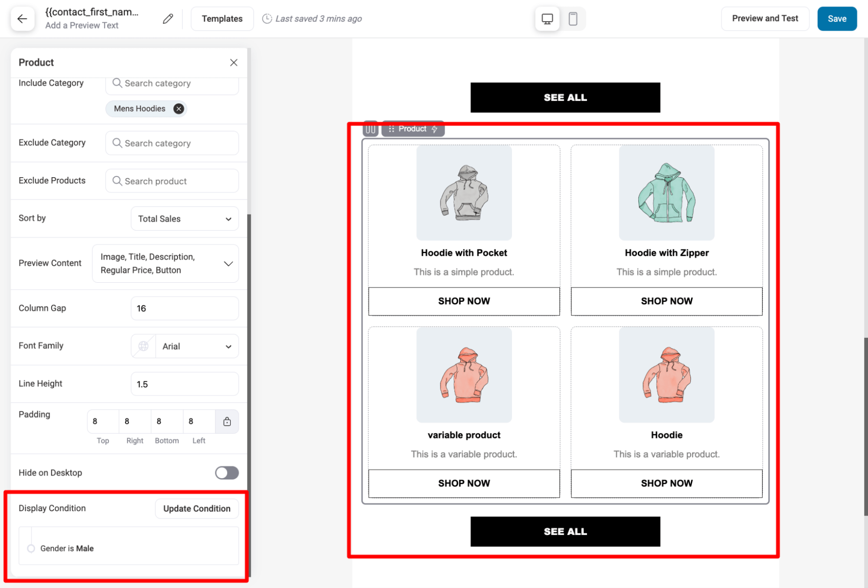Image resolution: width=868 pixels, height=588 pixels.
Task: Click the lock/unlock padding icon
Action: 227,421
